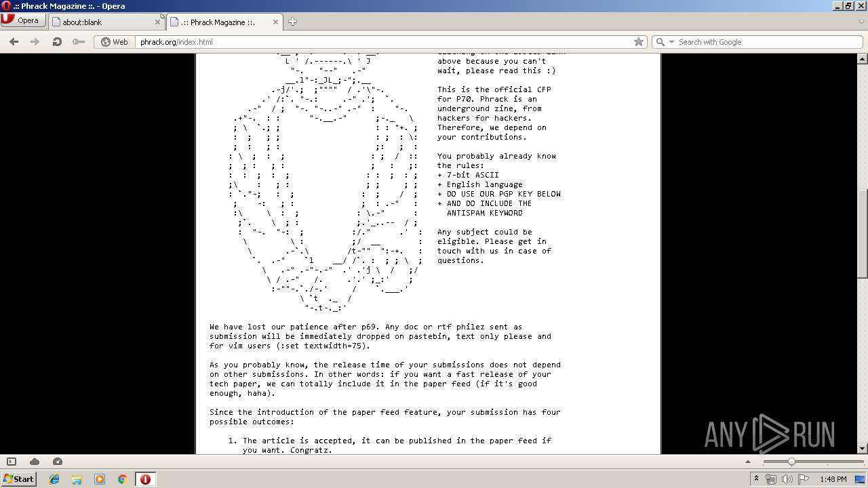868x488 pixels.
Task: Open the Web site info badge
Action: 115,41
